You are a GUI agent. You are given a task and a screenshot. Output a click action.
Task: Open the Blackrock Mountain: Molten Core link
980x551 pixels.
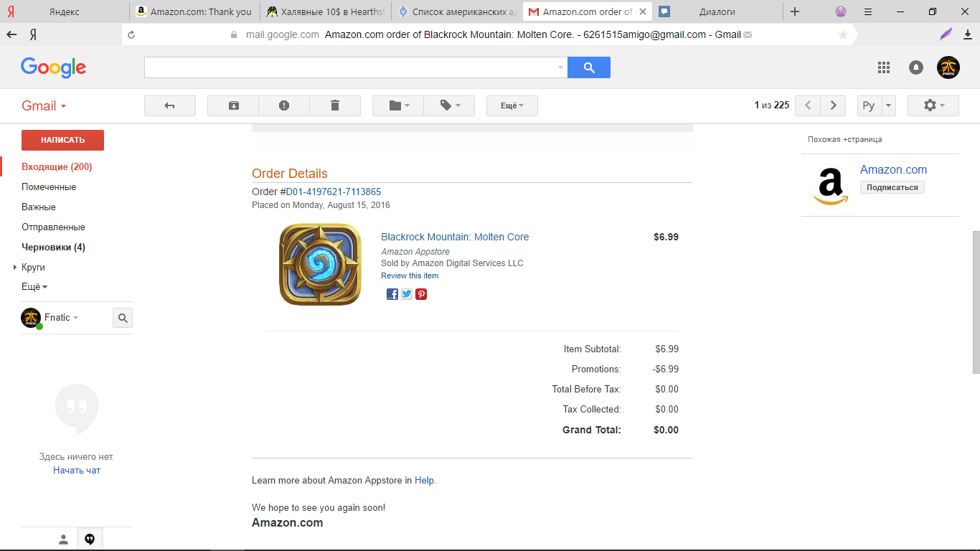pyautogui.click(x=455, y=237)
